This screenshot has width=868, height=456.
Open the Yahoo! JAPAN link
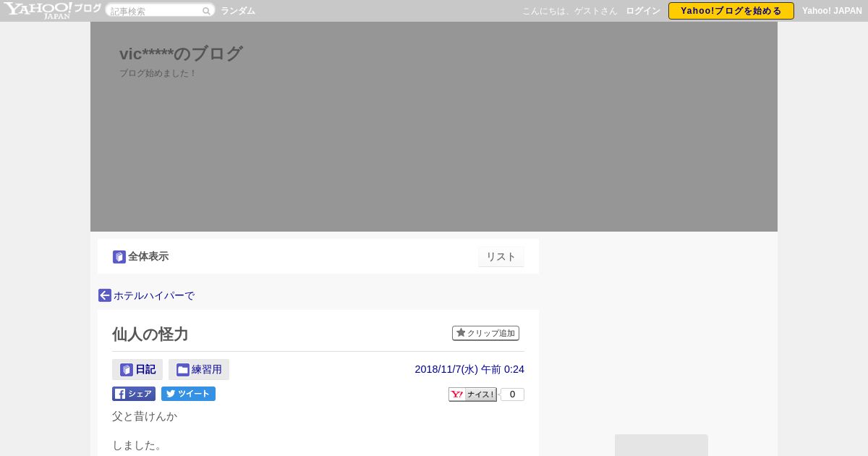click(832, 11)
